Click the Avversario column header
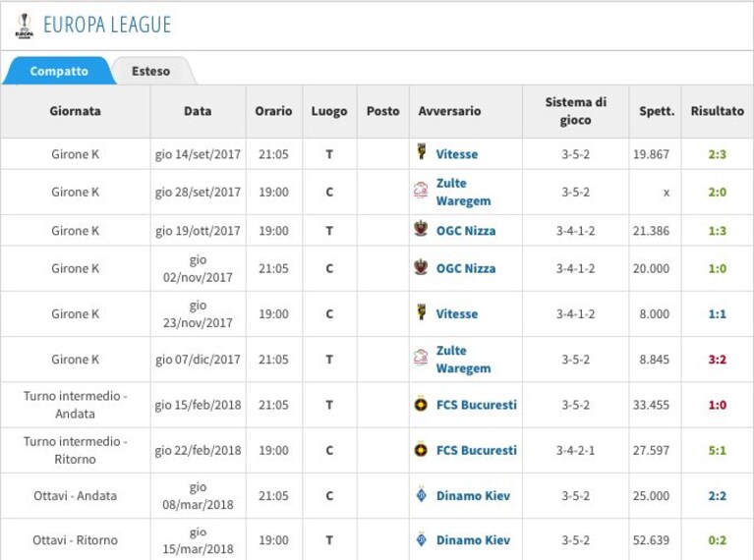The width and height of the screenshot is (754, 560). (x=449, y=111)
